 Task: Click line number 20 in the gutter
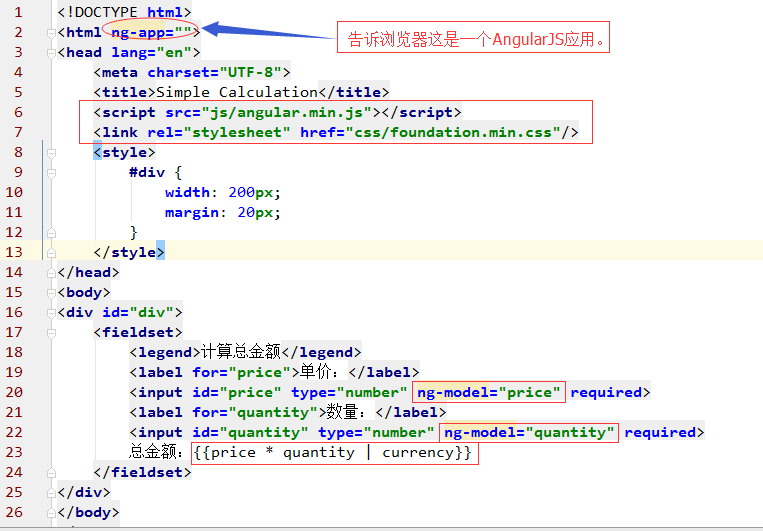(x=14, y=392)
